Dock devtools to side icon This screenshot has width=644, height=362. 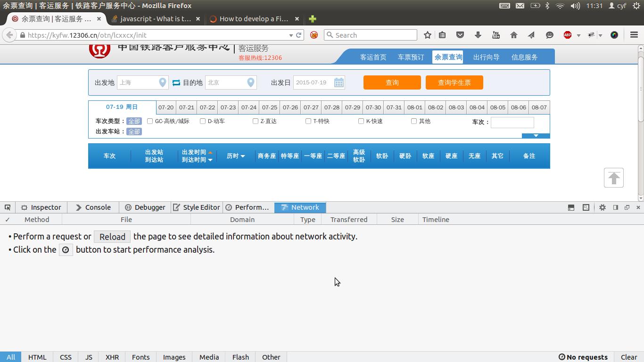(616, 207)
